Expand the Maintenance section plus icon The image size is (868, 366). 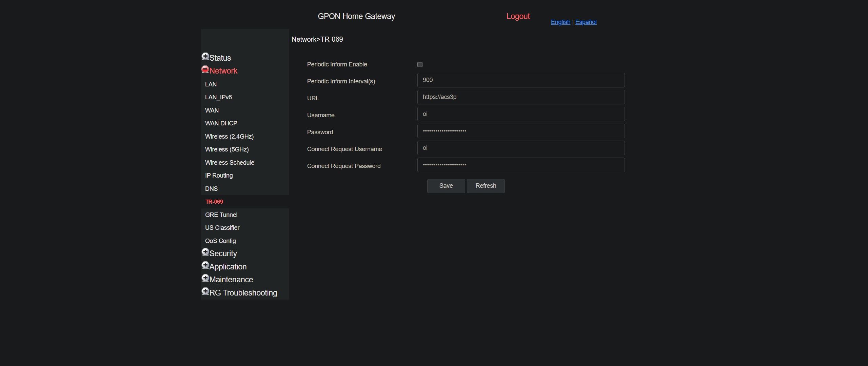coord(205,278)
